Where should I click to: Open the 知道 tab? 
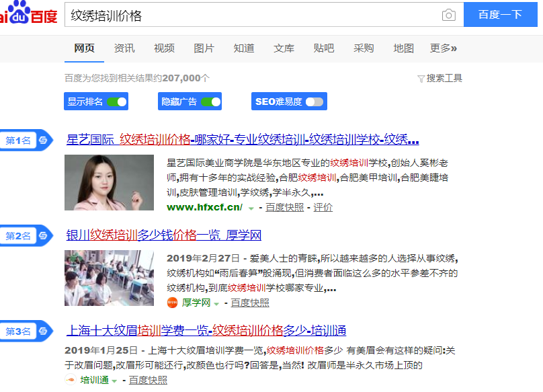pos(244,48)
